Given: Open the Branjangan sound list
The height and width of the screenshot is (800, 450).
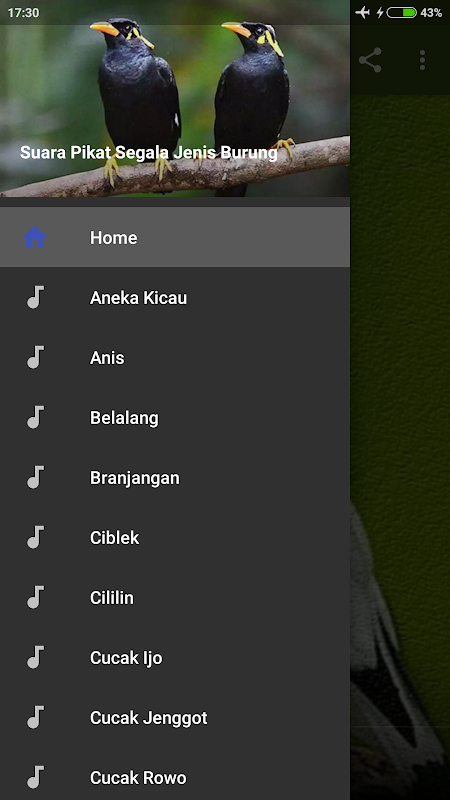Looking at the screenshot, I should click(x=175, y=478).
